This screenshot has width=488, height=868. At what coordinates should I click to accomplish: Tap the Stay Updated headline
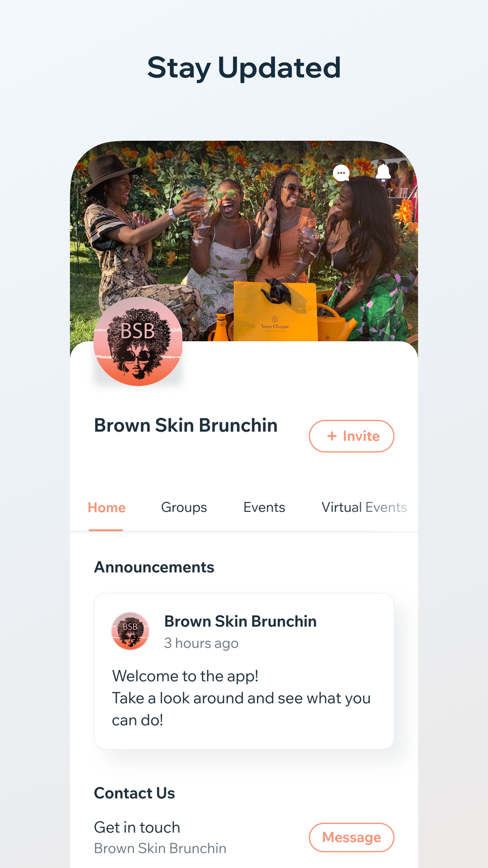244,68
